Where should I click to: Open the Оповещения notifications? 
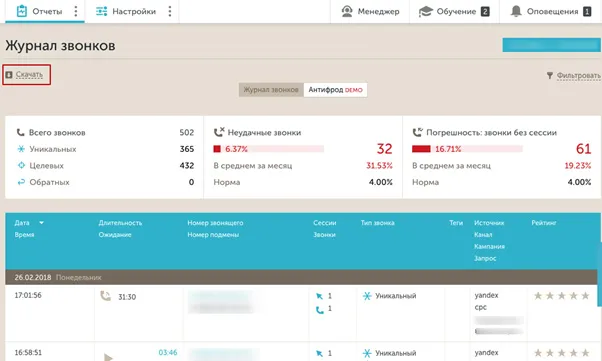[x=551, y=11]
